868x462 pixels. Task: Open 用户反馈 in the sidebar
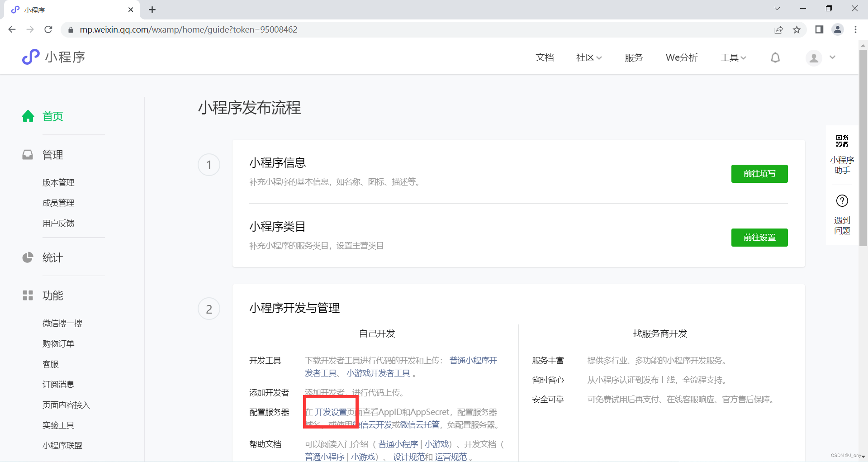point(58,223)
